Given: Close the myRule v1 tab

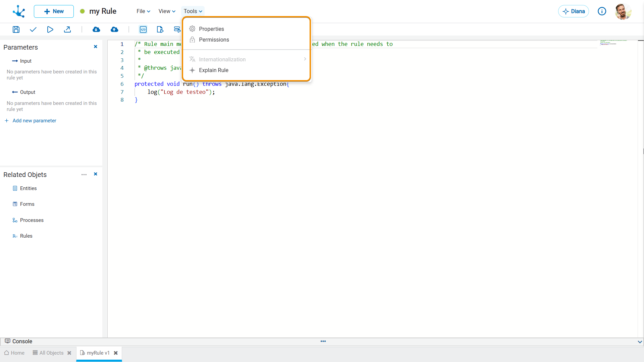Looking at the screenshot, I should [x=116, y=353].
